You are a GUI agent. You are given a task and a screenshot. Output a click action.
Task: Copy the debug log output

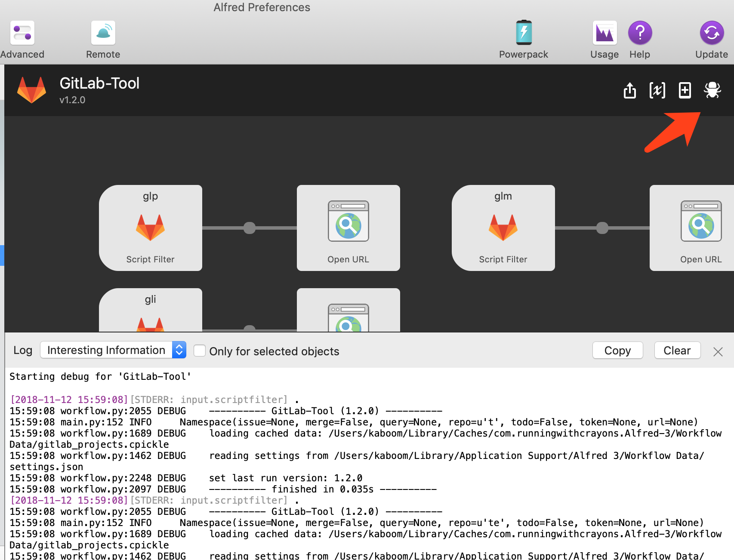point(617,350)
